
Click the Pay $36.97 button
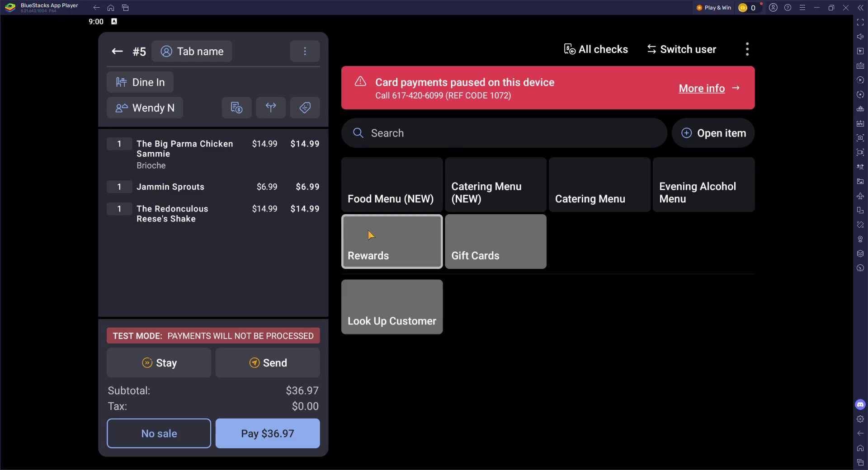267,433
